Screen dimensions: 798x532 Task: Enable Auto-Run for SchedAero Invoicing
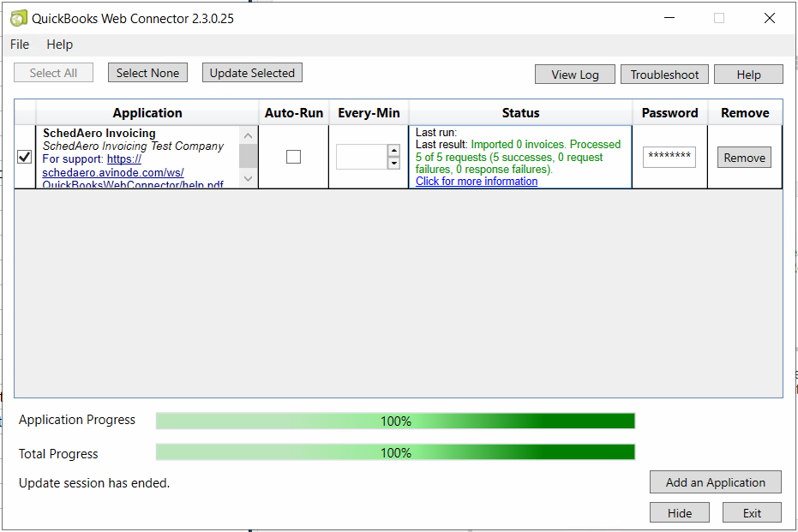(x=294, y=157)
